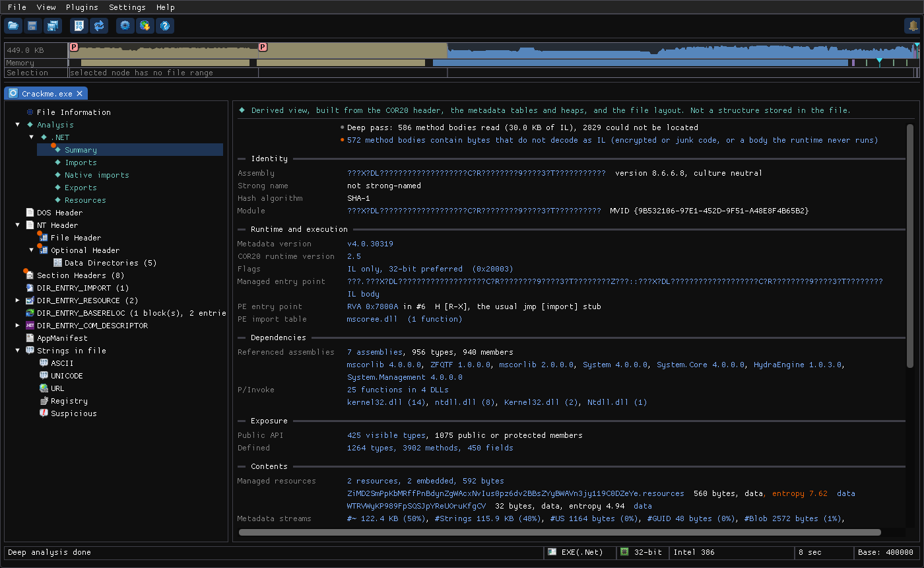Click 'Base: 400000' in status bar

point(886,552)
